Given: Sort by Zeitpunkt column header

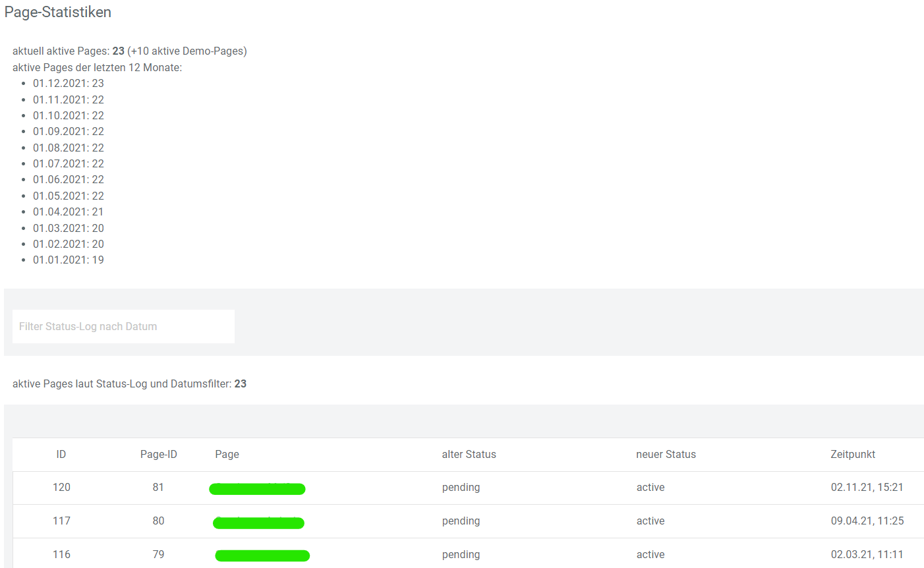Looking at the screenshot, I should coord(853,454).
